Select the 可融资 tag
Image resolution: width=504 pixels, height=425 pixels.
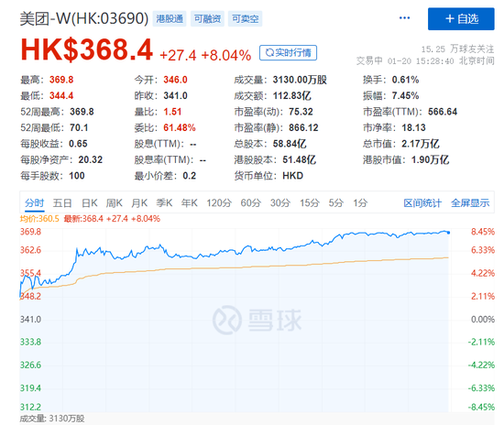pos(207,18)
